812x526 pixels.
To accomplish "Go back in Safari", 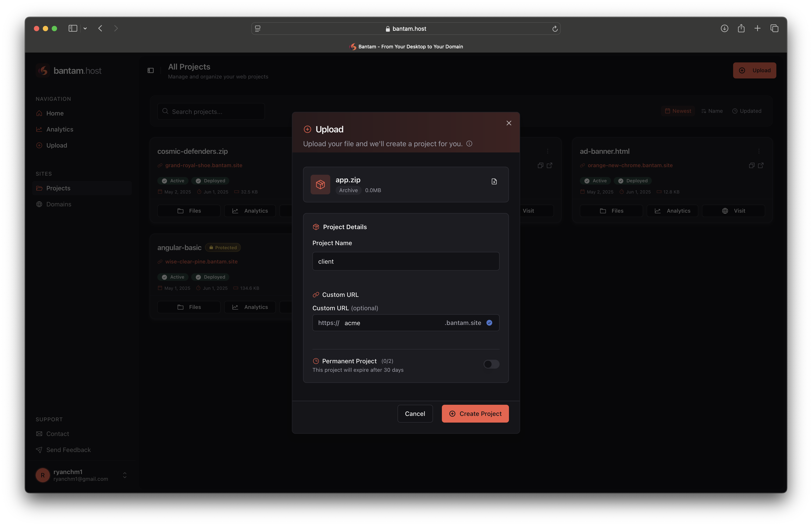I will [x=100, y=28].
